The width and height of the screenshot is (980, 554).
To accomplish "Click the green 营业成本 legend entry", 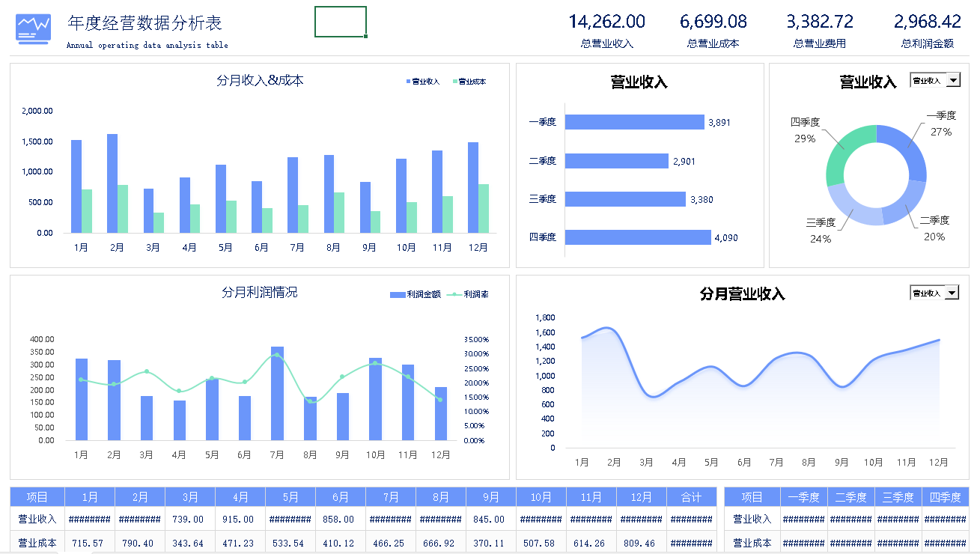I will (x=469, y=82).
